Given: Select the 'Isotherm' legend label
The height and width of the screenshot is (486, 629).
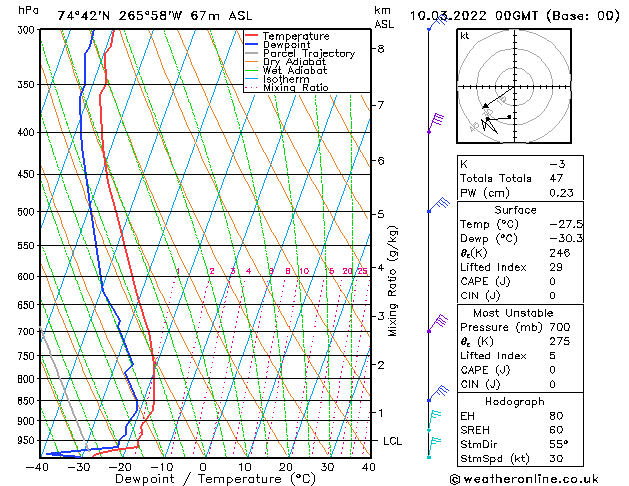Looking at the screenshot, I should [x=286, y=79].
